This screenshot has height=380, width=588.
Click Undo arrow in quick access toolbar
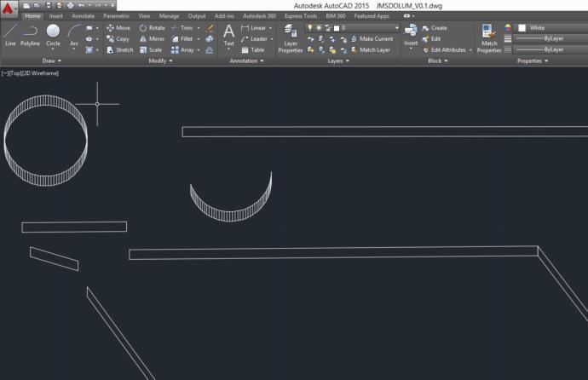(81, 5)
